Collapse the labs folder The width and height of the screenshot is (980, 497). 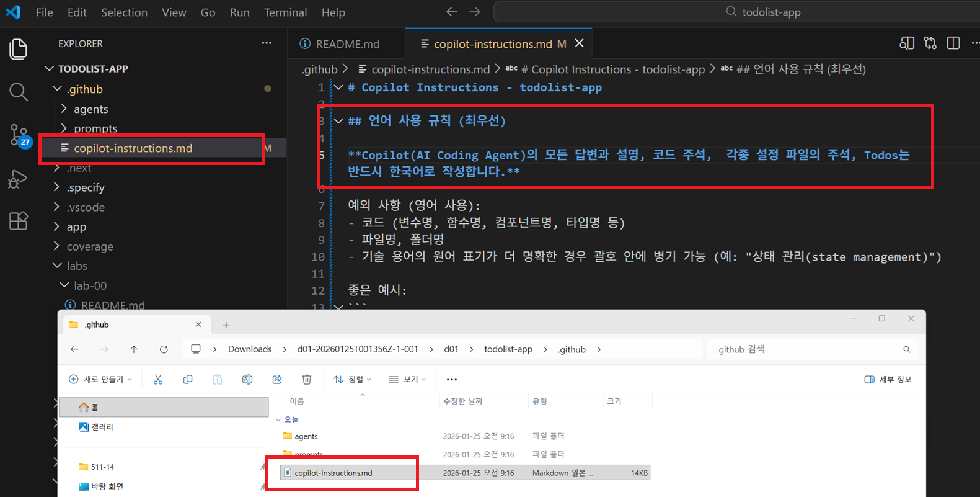click(57, 266)
